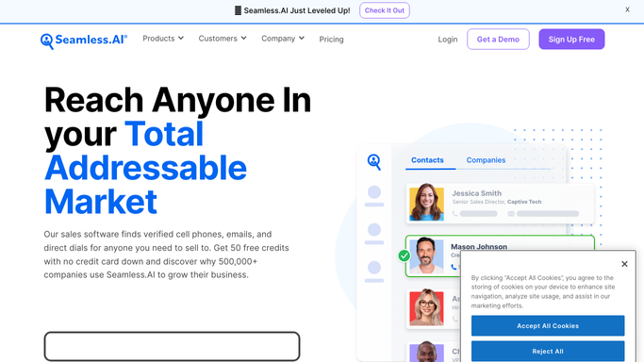
Task: Click the third person placeholder in the sidebar
Action: coord(374,271)
